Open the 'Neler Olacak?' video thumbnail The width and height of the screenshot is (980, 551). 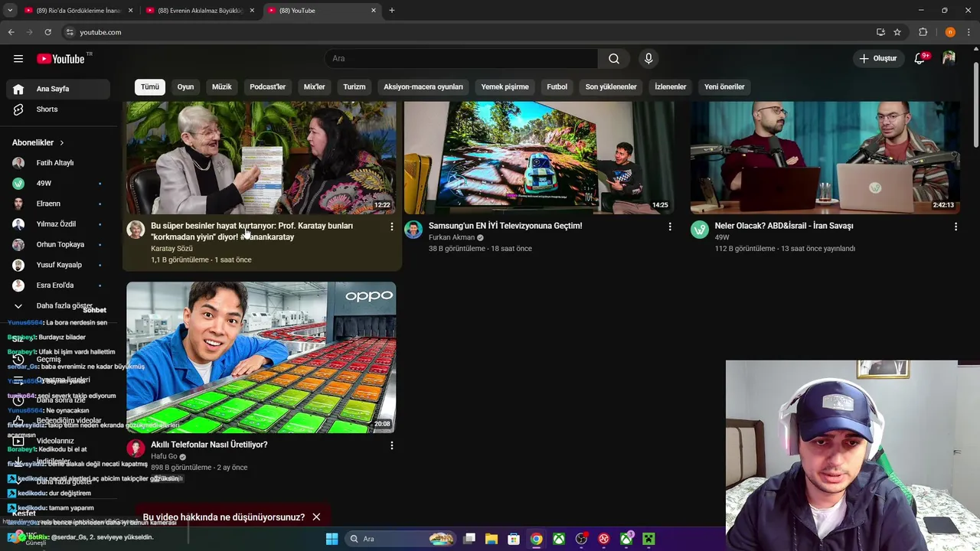pyautogui.click(x=825, y=158)
